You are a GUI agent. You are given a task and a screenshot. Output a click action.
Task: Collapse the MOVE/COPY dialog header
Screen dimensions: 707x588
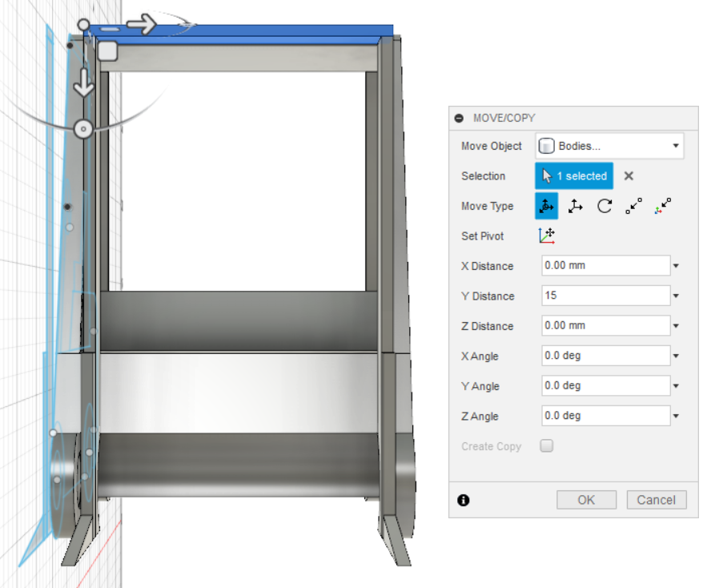pyautogui.click(x=459, y=119)
